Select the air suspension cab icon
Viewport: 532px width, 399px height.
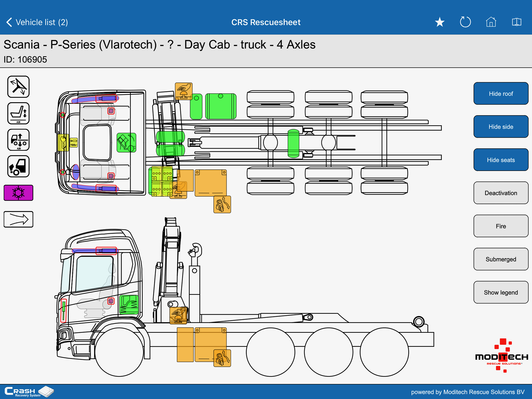pos(18,140)
